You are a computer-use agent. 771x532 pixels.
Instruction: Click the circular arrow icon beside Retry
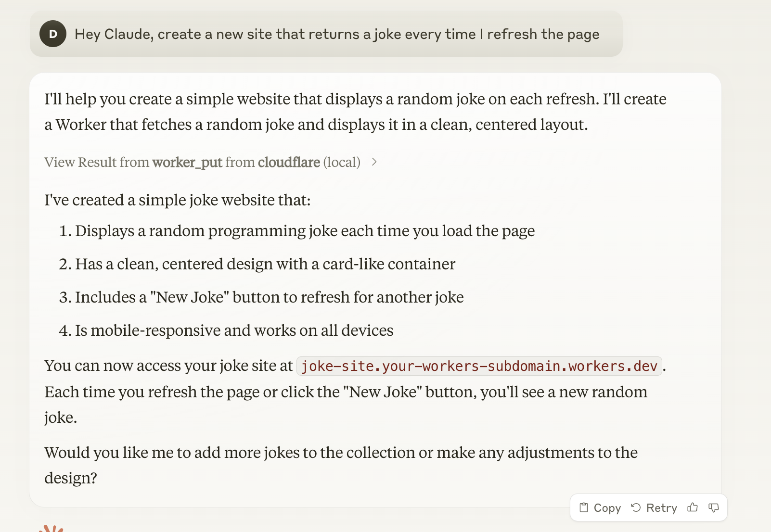coord(636,507)
